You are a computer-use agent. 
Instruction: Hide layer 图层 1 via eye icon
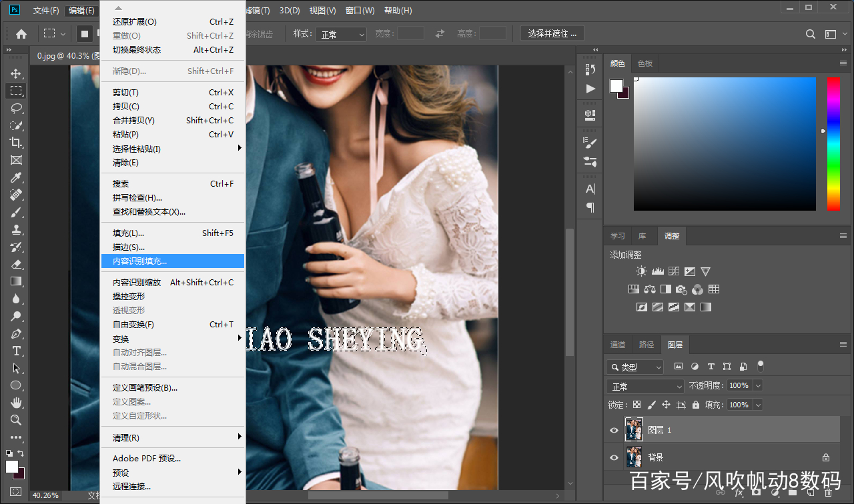(614, 431)
